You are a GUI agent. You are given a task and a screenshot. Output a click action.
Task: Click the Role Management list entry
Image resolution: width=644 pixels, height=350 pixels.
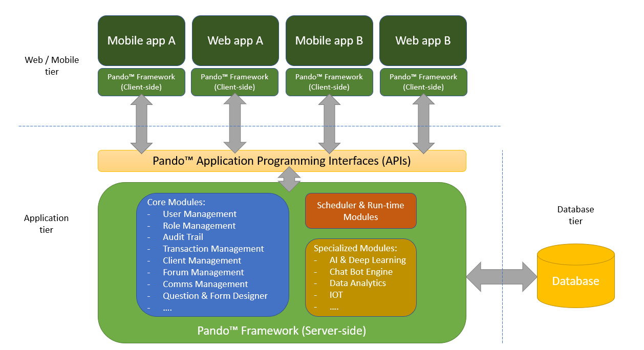199,226
